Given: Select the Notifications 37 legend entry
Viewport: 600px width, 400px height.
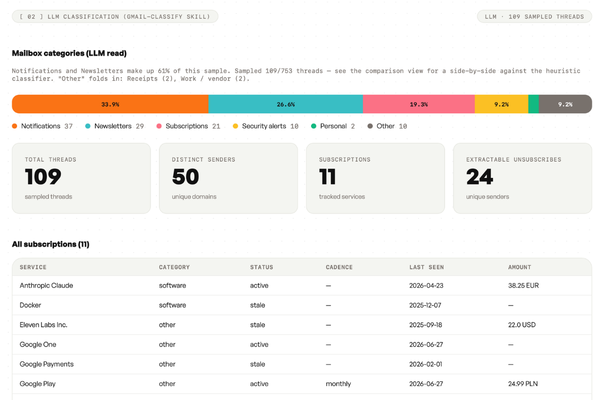Looking at the screenshot, I should point(42,126).
